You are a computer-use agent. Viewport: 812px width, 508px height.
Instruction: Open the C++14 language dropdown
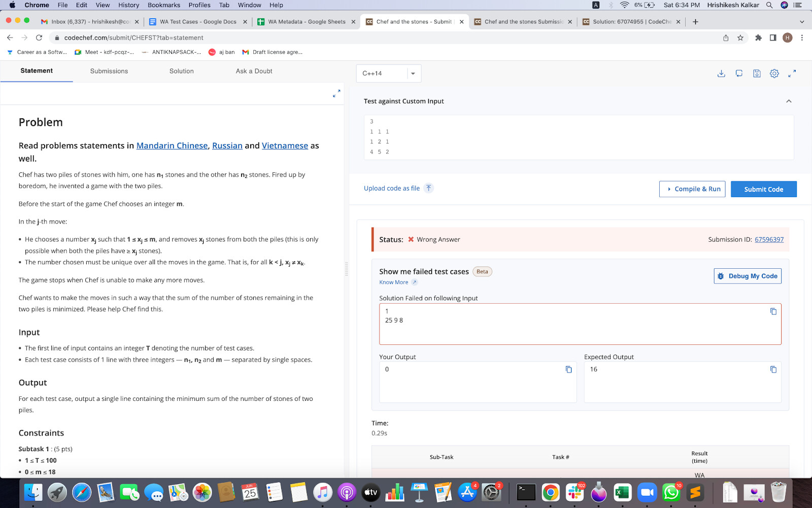point(389,74)
